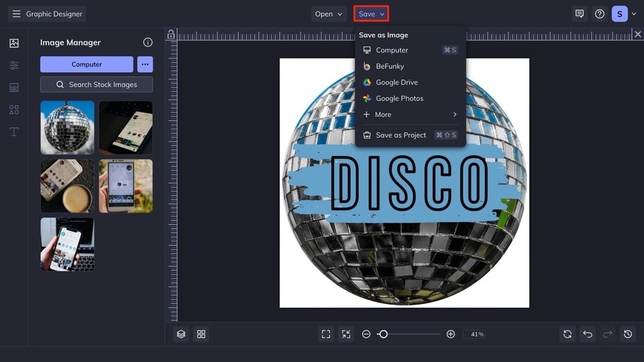Open the Templates sidebar tab
Image resolution: width=644 pixels, height=362 pixels.
point(14,87)
